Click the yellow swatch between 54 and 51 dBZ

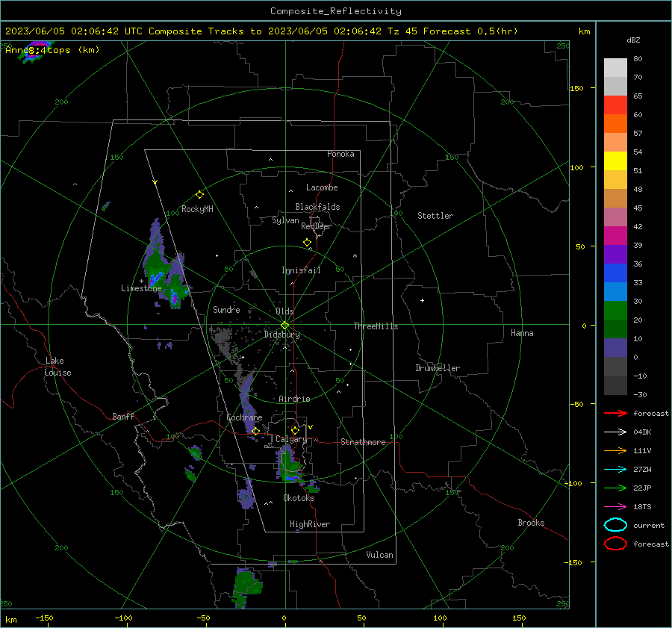[x=615, y=161]
